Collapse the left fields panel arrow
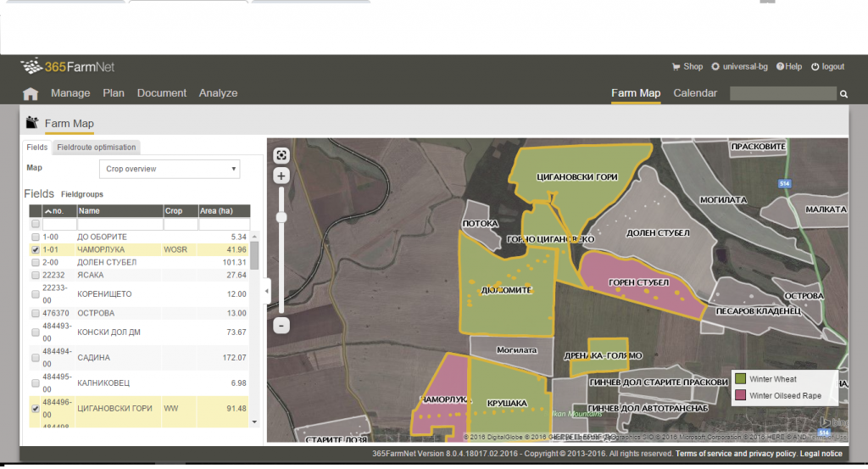The image size is (868, 469). 267,291
